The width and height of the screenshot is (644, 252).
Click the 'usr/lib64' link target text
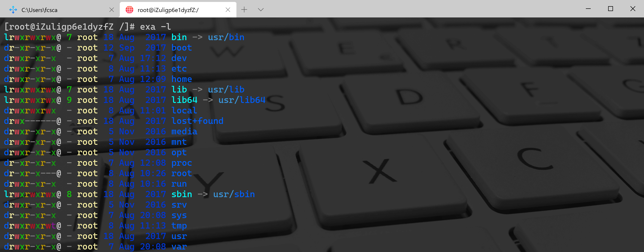242,100
